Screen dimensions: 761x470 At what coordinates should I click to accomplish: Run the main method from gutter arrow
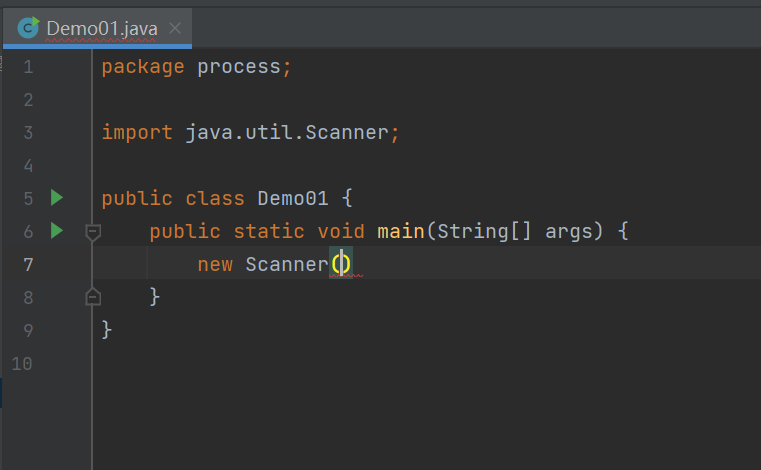[x=57, y=231]
